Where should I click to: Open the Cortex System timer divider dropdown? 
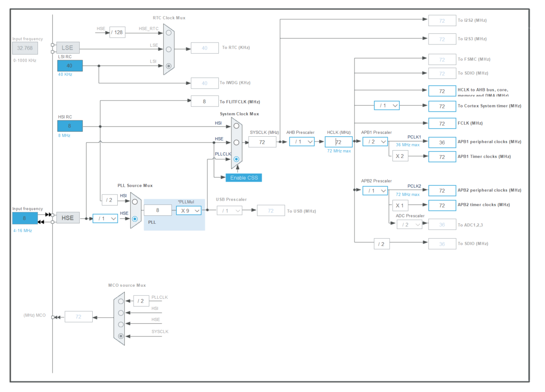[x=387, y=105]
